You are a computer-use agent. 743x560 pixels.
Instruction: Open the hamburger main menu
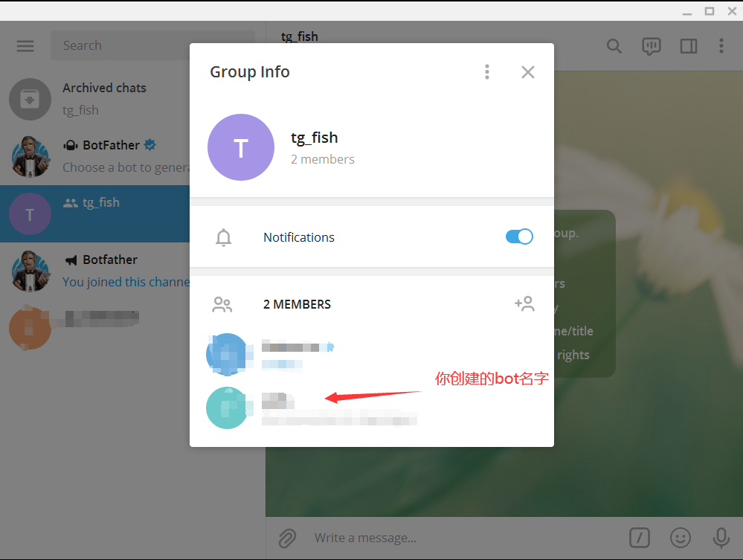point(25,45)
